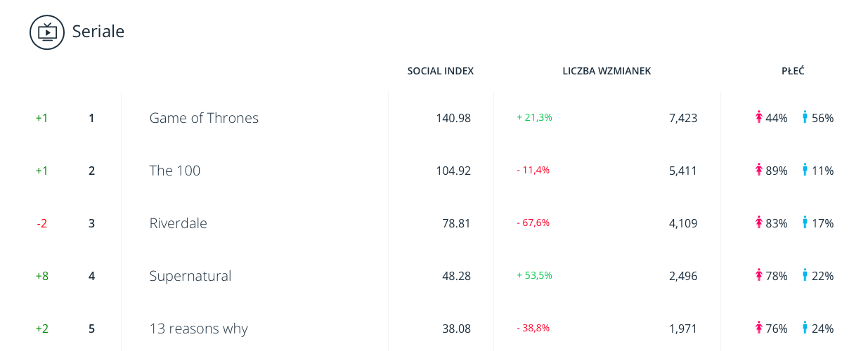Click the Seriale section heading
868x351 pixels.
pyautogui.click(x=98, y=32)
